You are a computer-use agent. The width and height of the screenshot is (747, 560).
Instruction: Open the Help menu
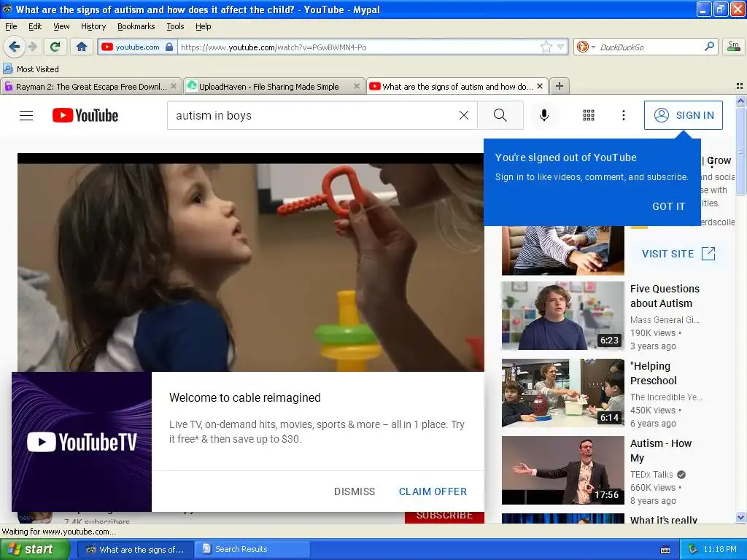203,26
